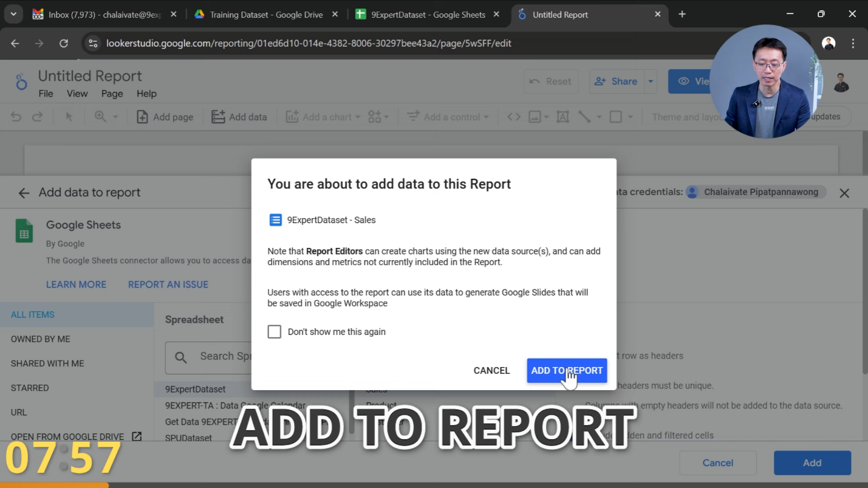Click the Undo arrow in the toolbar
Screen dimensions: 868x488
click(x=16, y=116)
